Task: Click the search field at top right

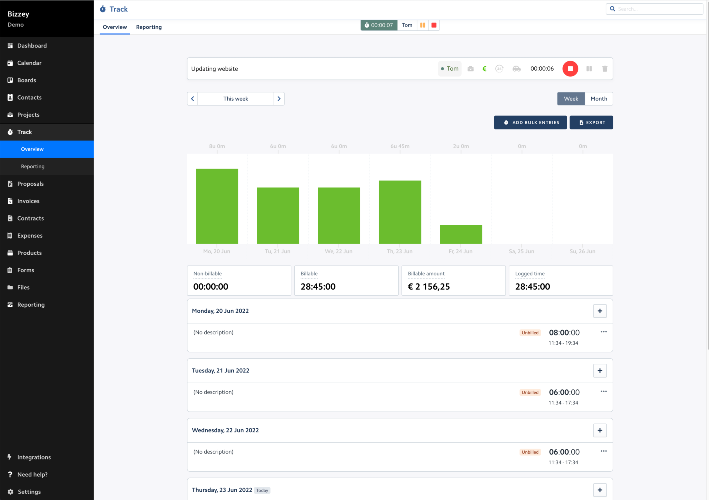Action: coord(655,9)
